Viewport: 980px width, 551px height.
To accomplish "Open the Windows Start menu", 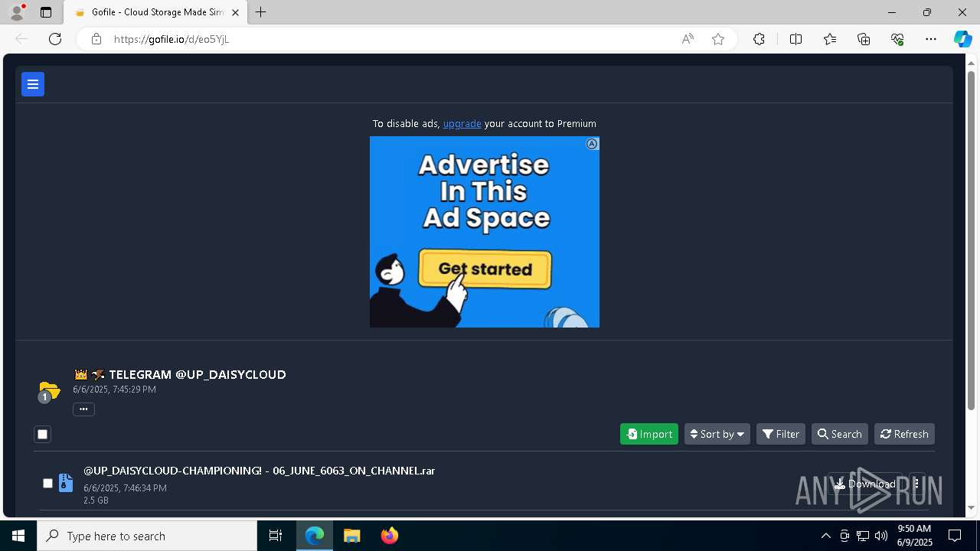I will tap(18, 536).
